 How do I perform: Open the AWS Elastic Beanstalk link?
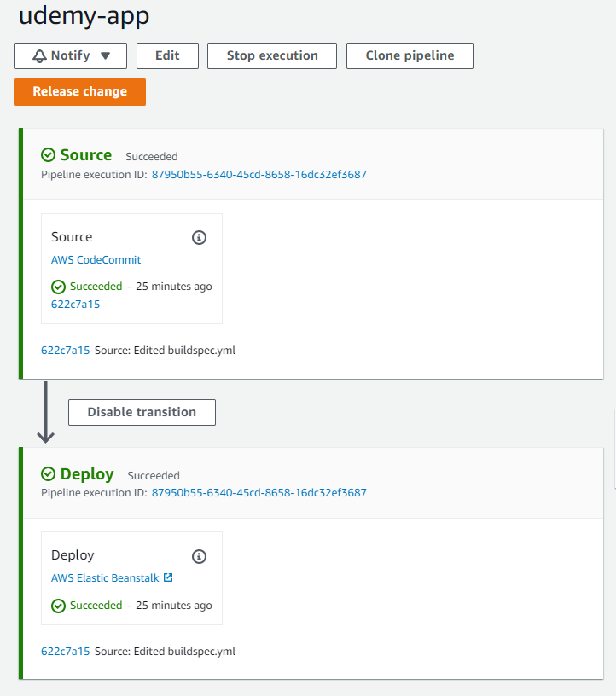pos(105,578)
